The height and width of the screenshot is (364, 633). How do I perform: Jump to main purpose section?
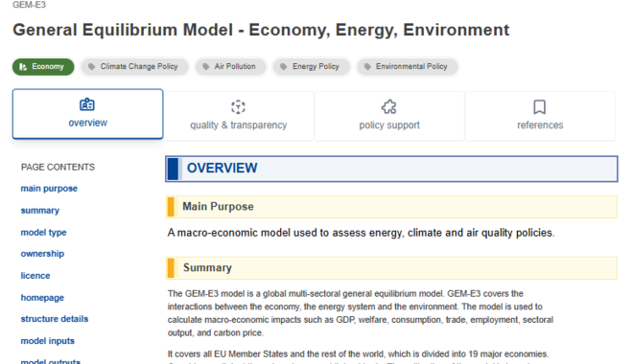(49, 189)
